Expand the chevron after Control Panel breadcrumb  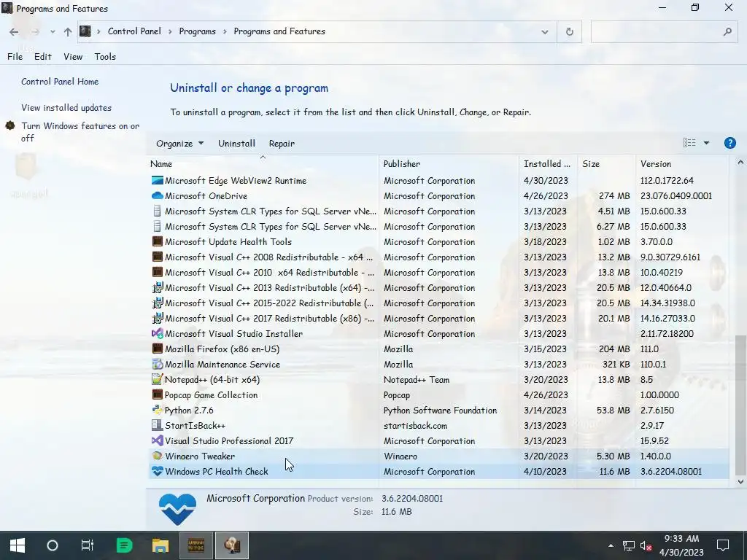click(x=170, y=31)
